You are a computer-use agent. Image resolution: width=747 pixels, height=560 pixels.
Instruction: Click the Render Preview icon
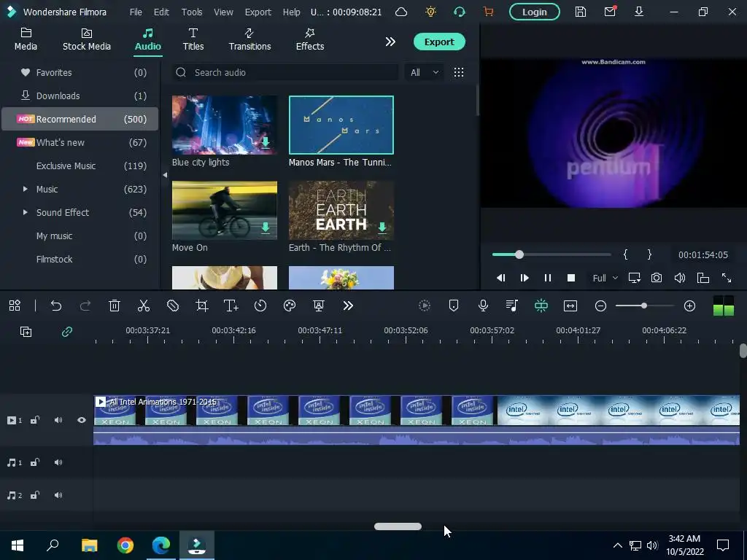coord(425,306)
